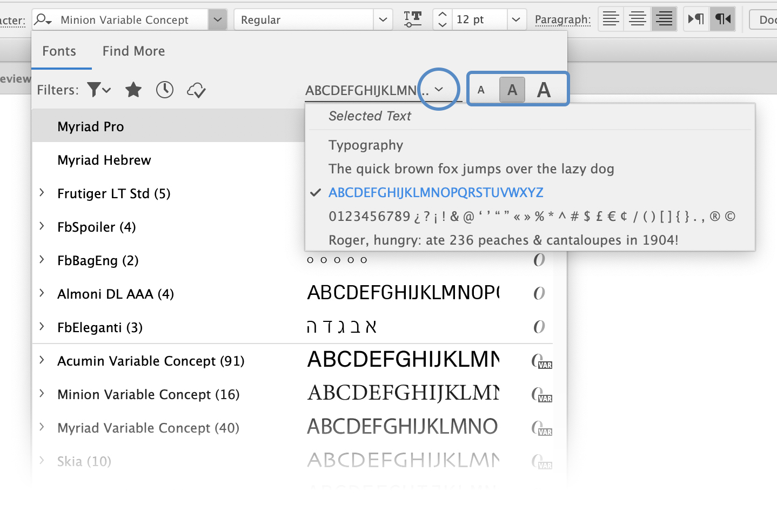Click the Minion Variable Concept font name field

[x=124, y=20]
